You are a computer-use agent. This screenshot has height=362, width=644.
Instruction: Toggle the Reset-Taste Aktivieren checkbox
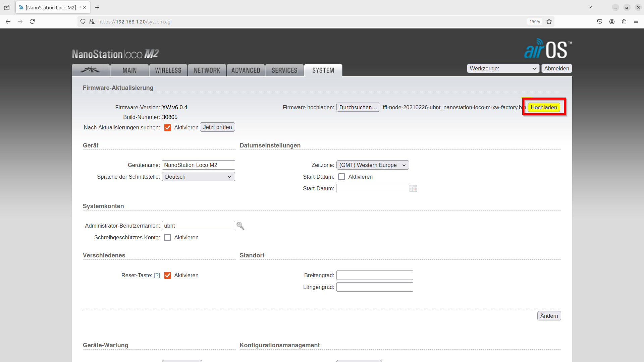168,276
